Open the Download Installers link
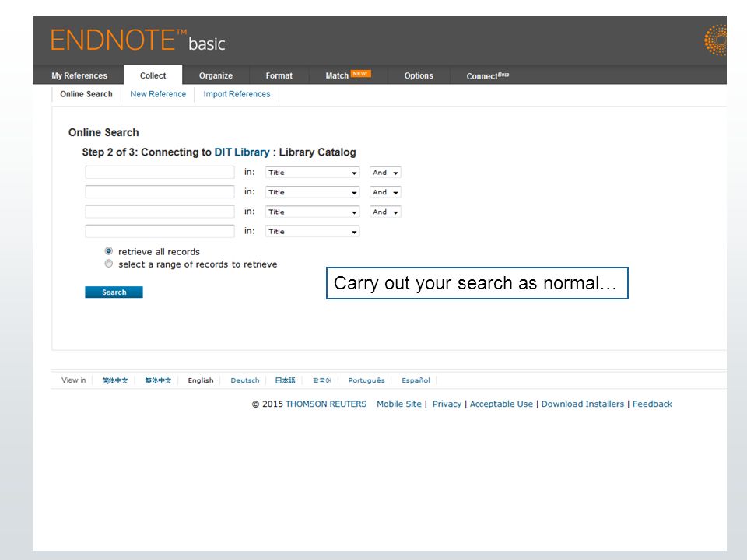 pyautogui.click(x=583, y=404)
